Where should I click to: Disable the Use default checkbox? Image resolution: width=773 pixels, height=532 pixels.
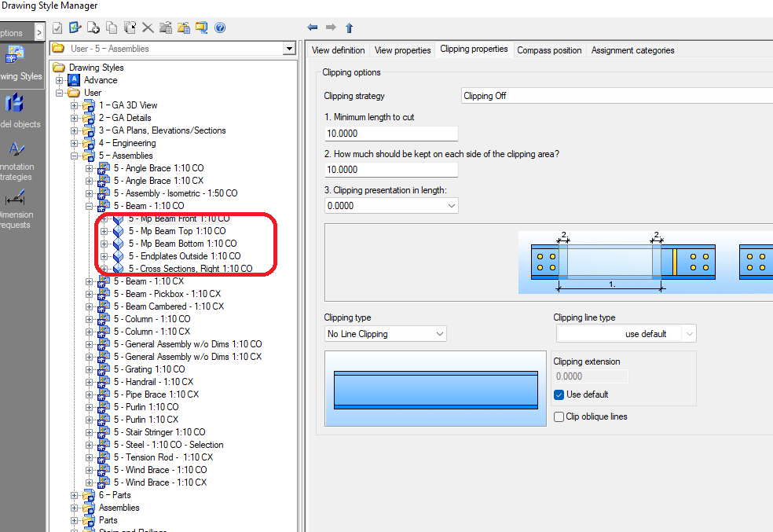558,394
